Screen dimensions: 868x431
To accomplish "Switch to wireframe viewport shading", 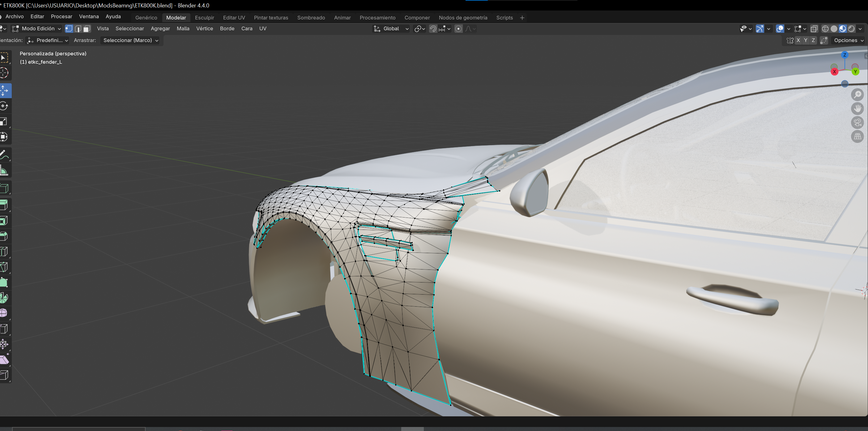I will [825, 29].
